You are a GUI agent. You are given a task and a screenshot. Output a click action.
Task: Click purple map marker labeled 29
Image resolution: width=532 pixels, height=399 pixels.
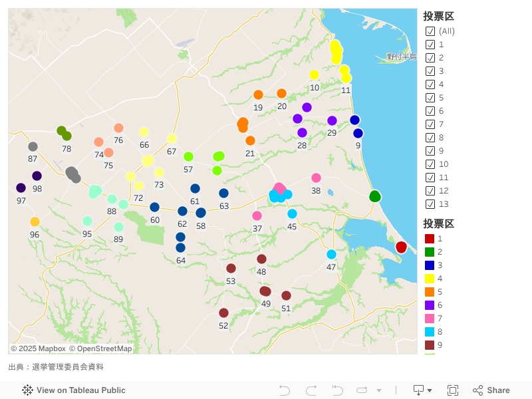(x=332, y=120)
